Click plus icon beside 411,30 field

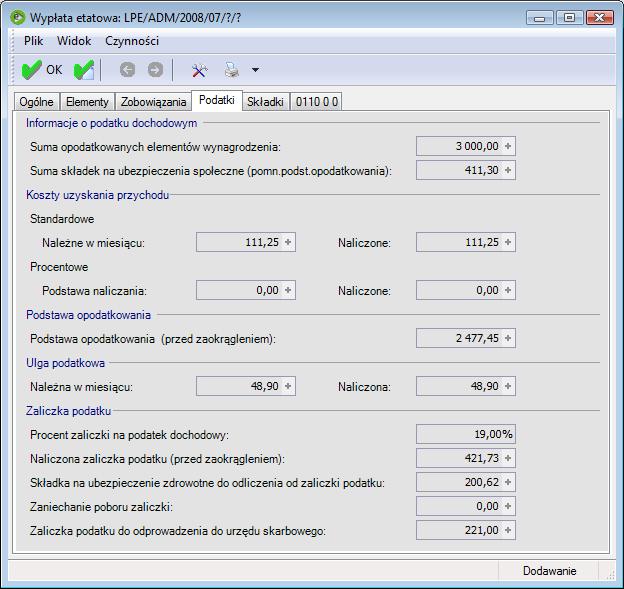(508, 170)
